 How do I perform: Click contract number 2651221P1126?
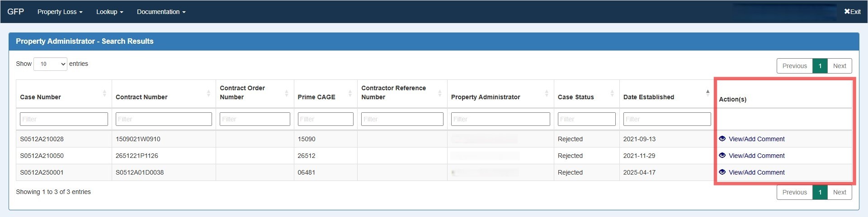click(x=137, y=156)
